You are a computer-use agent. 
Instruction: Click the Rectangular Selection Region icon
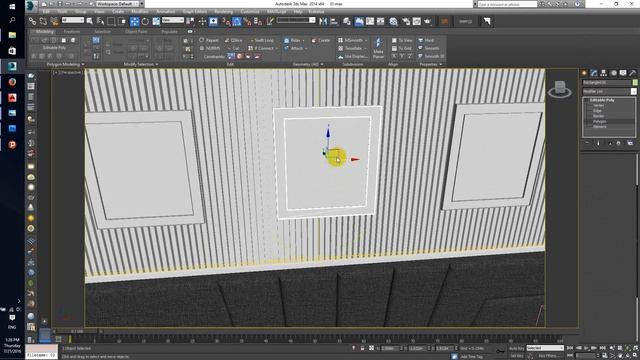111,21
